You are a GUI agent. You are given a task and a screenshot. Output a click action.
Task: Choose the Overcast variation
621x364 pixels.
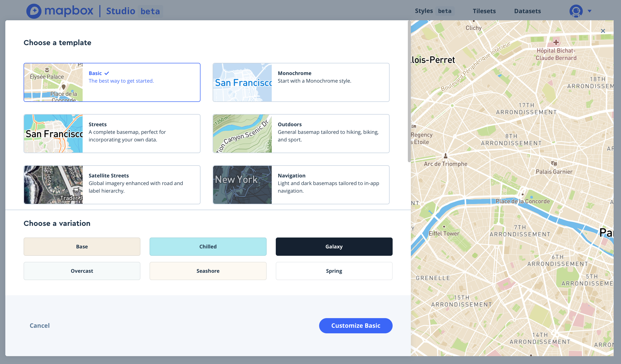click(x=82, y=271)
